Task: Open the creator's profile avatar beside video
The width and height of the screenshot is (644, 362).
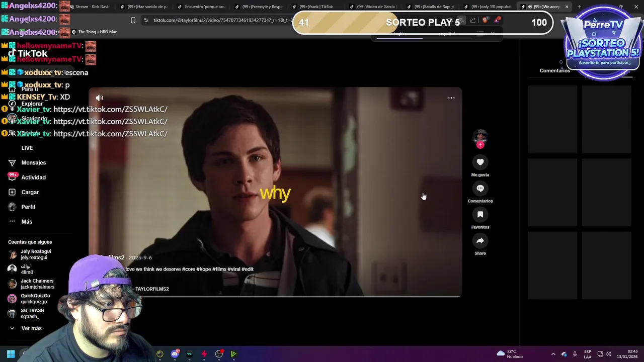Action: 480,136
